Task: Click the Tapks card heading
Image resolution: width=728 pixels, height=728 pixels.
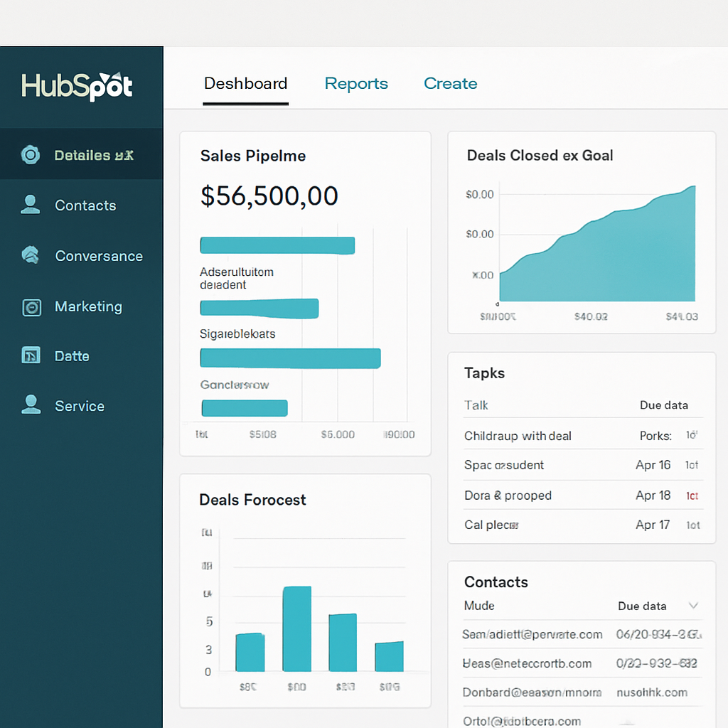Action: coord(484,373)
